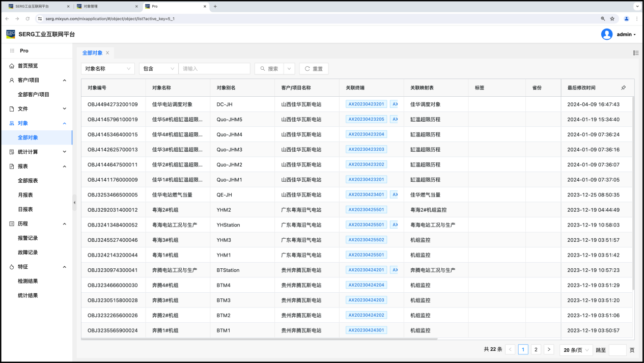The height and width of the screenshot is (363, 644).
Task: Close the 全部对象 tab
Action: pyautogui.click(x=107, y=53)
